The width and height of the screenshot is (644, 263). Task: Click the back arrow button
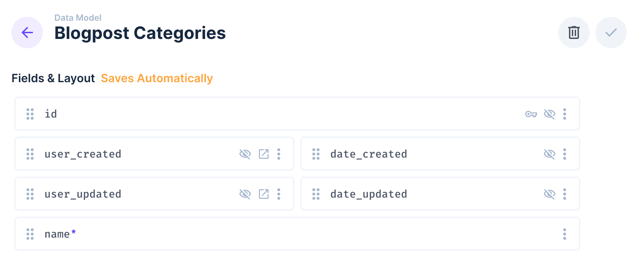[27, 33]
